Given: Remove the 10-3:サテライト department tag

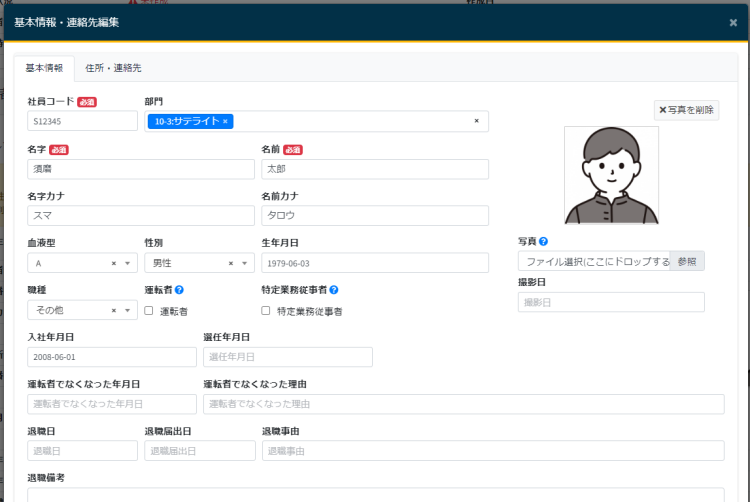Looking at the screenshot, I should 226,121.
